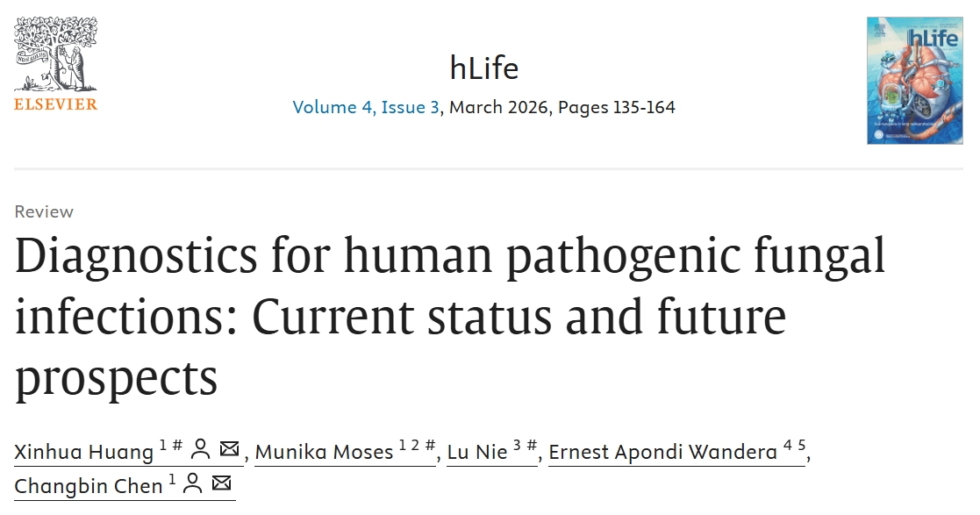Click the envelope icon beside Xinhua Huang
Screen dimensions: 980x515
coord(229,450)
